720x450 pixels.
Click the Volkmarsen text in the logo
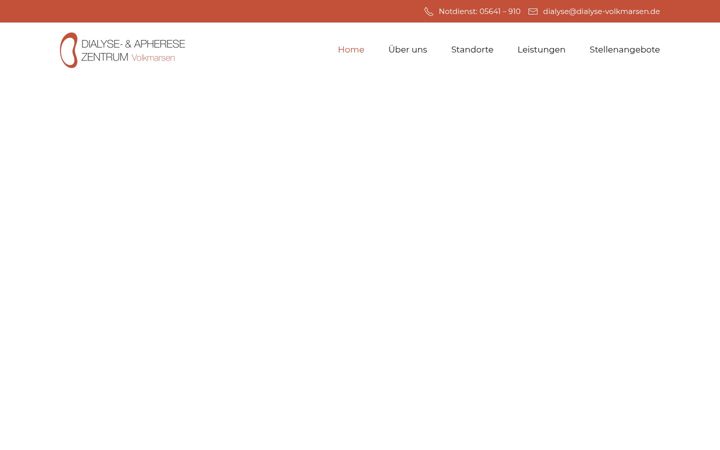tap(153, 58)
